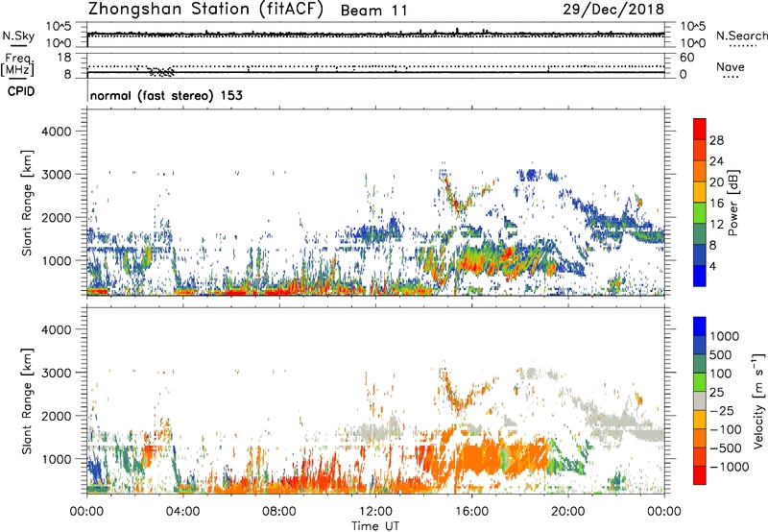Select the 'Beam 11' label
768x532 pixels.
374,11
